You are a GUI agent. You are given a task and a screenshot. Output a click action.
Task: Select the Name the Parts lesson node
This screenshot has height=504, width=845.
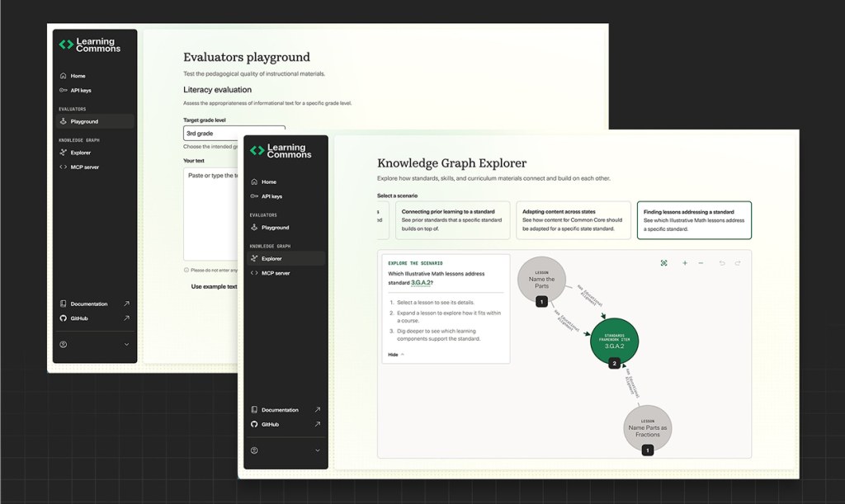[541, 280]
